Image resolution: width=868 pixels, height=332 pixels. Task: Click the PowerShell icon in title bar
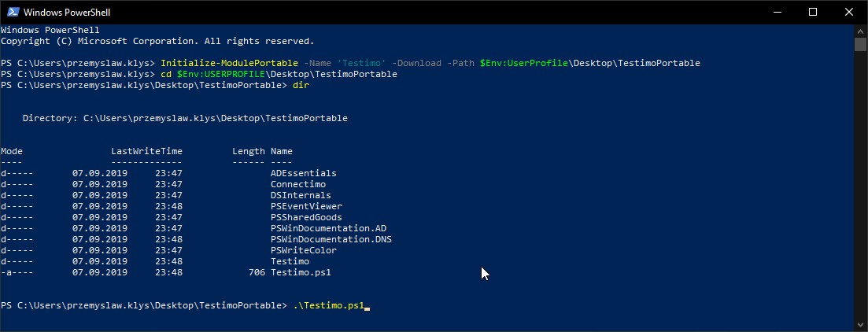pos(12,13)
